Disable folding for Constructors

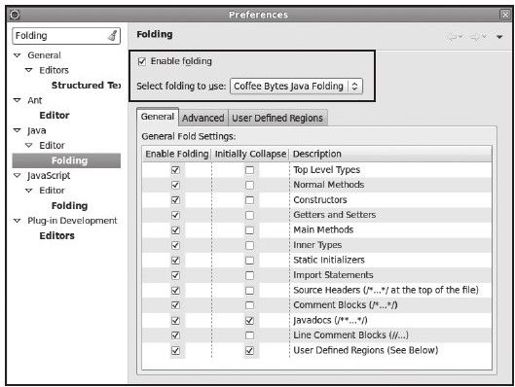pyautogui.click(x=175, y=200)
